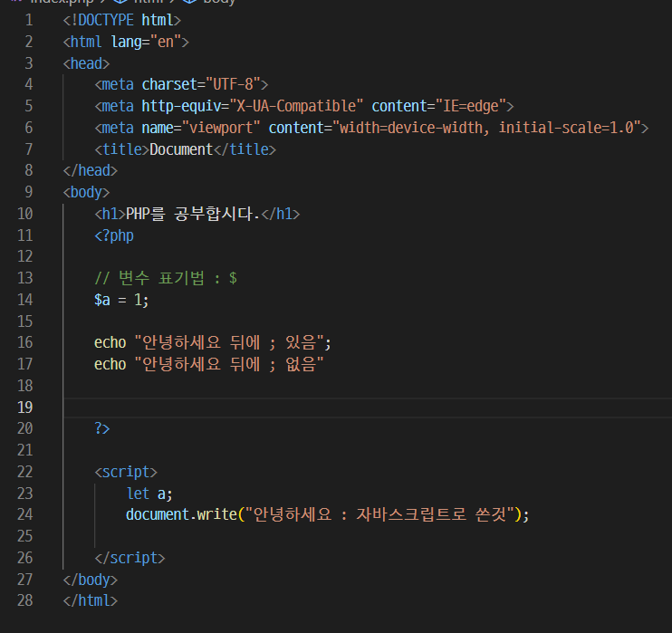
Task: Click the closing </body> tag
Action: coord(91,580)
